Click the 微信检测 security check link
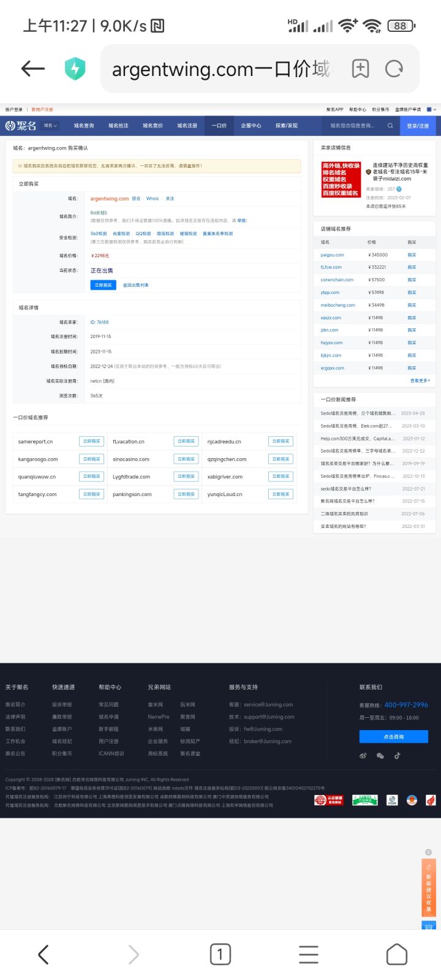 (165, 233)
